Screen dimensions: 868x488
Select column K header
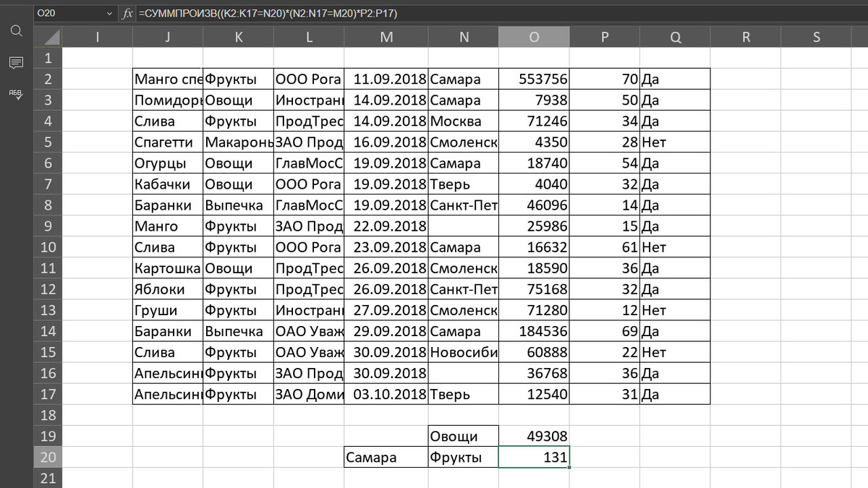(x=239, y=38)
